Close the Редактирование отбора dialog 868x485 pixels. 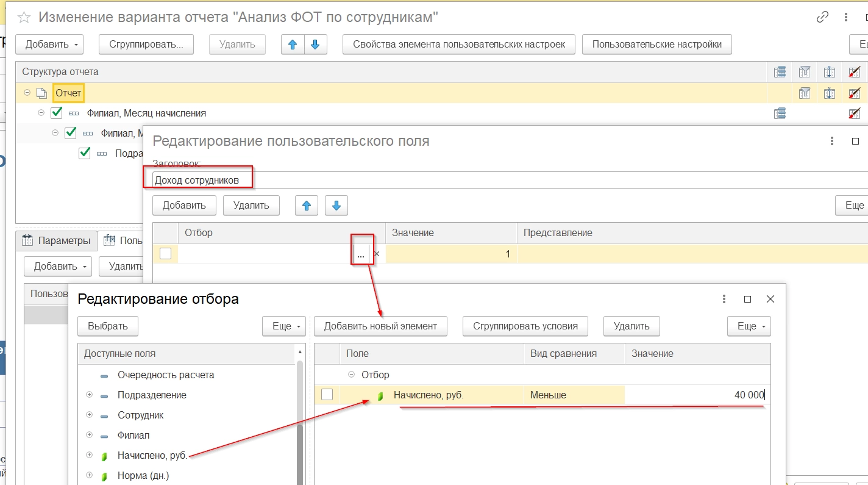pos(770,299)
